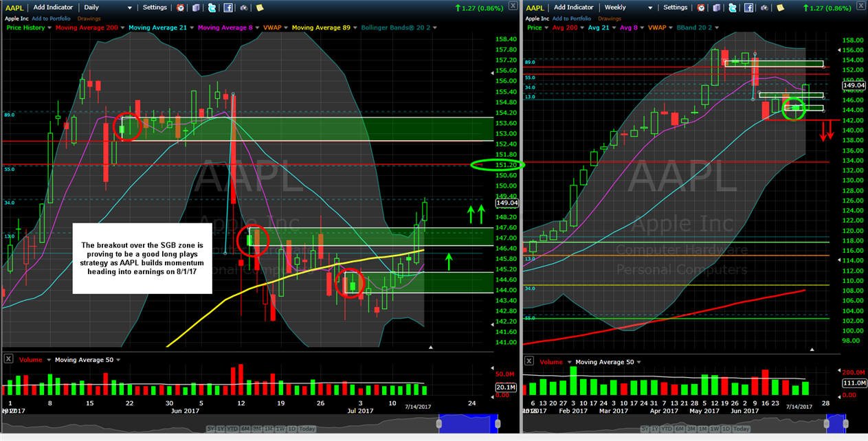Click the 149.04 price label on weekly chart
This screenshot has width=868, height=441.
pyautogui.click(x=854, y=86)
